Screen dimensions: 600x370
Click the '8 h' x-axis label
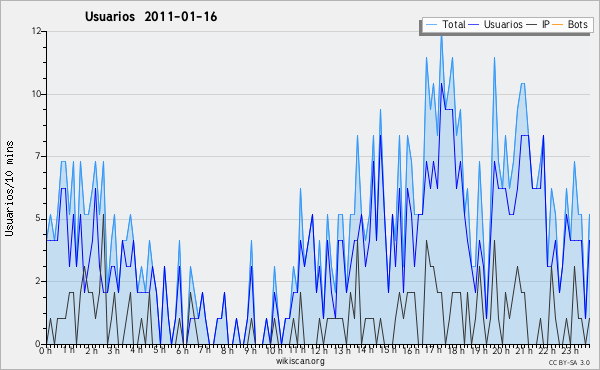pos(227,350)
